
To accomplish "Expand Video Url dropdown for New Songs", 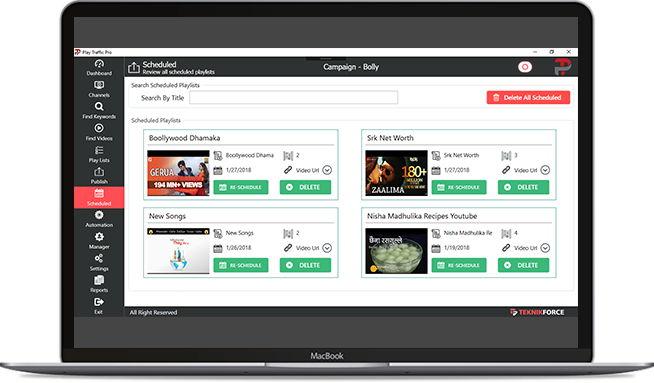I will 327,248.
